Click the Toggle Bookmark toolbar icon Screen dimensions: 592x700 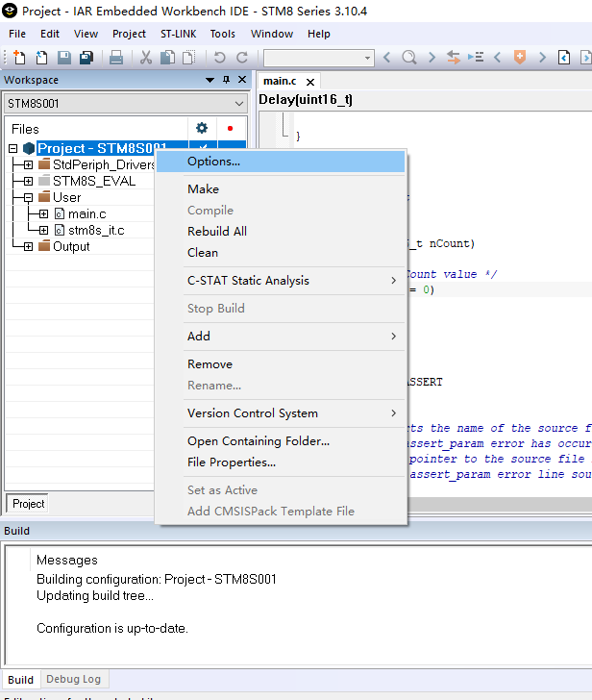pyautogui.click(x=520, y=58)
